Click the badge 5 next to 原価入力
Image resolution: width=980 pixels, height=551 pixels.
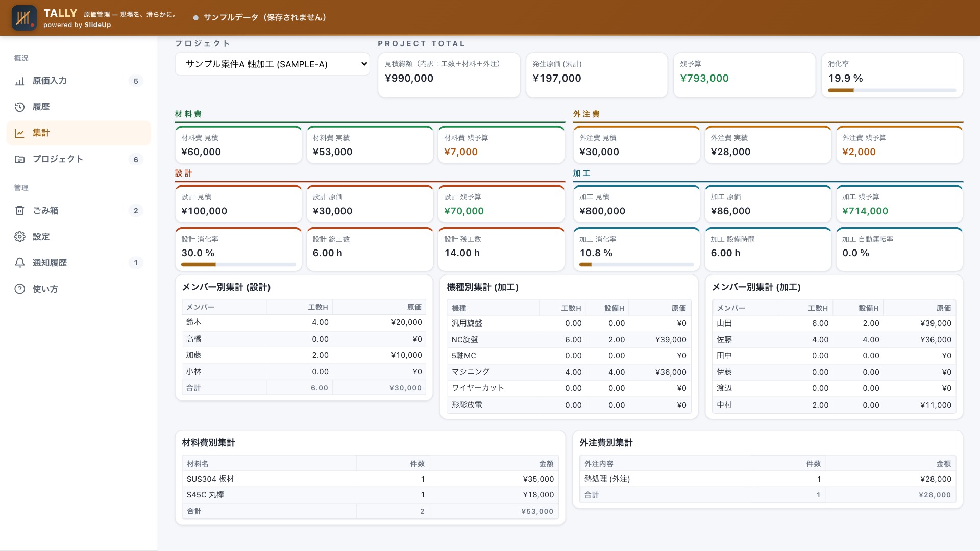[x=136, y=81]
